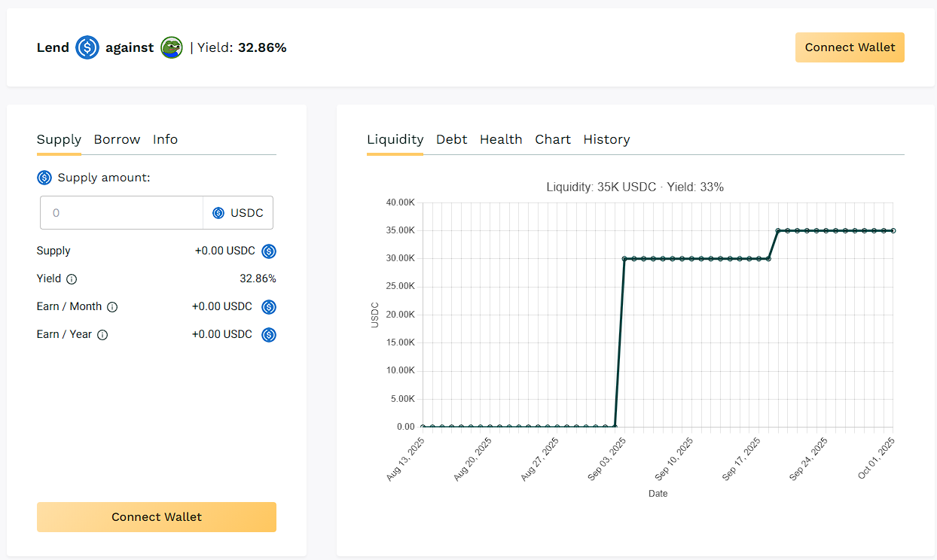The height and width of the screenshot is (560, 937).
Task: Click USDC icon in Earn / Year row
Action: point(269,335)
